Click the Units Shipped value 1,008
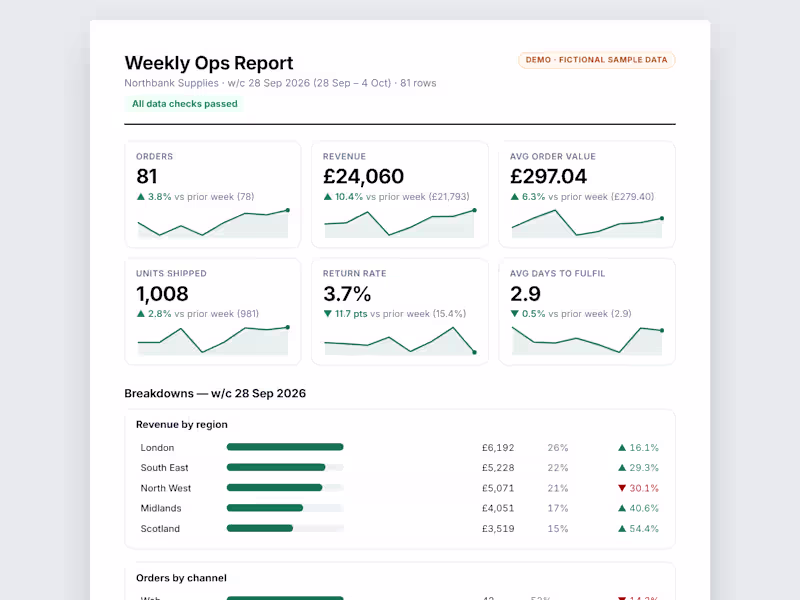 coord(162,294)
